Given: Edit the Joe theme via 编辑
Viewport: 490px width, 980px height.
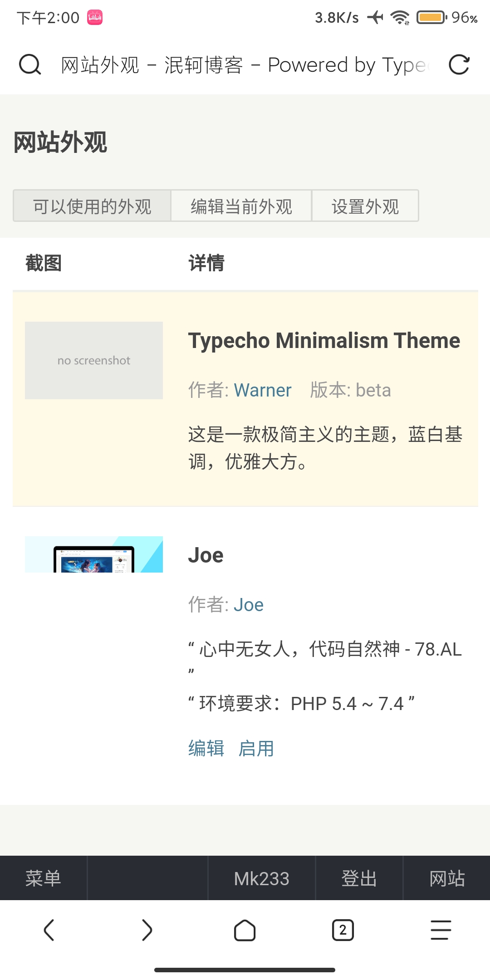Looking at the screenshot, I should tap(206, 749).
